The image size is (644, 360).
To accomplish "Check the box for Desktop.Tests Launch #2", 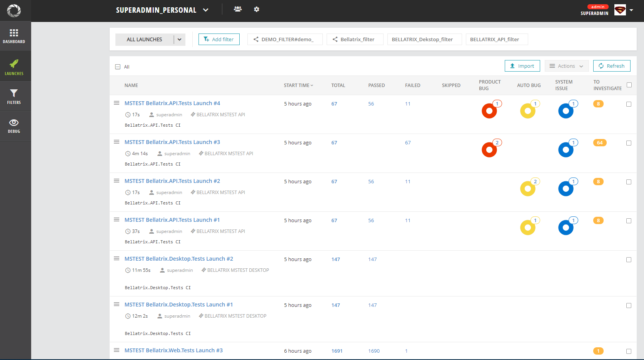I will pyautogui.click(x=629, y=260).
